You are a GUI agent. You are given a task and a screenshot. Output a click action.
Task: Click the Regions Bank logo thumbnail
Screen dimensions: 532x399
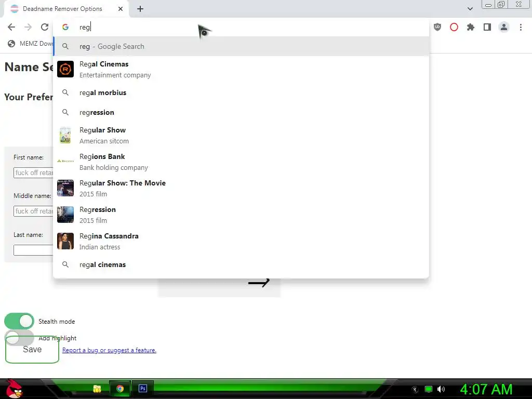tap(65, 161)
